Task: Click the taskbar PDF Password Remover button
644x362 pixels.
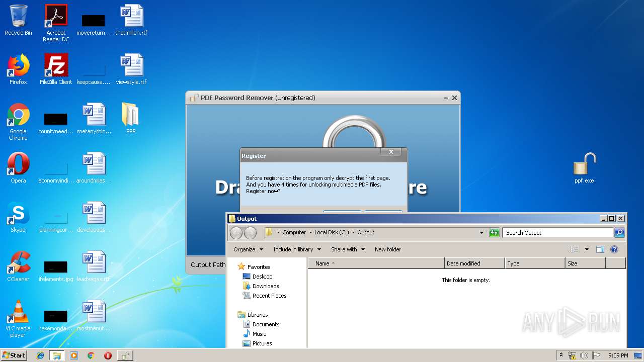Action: [125, 355]
